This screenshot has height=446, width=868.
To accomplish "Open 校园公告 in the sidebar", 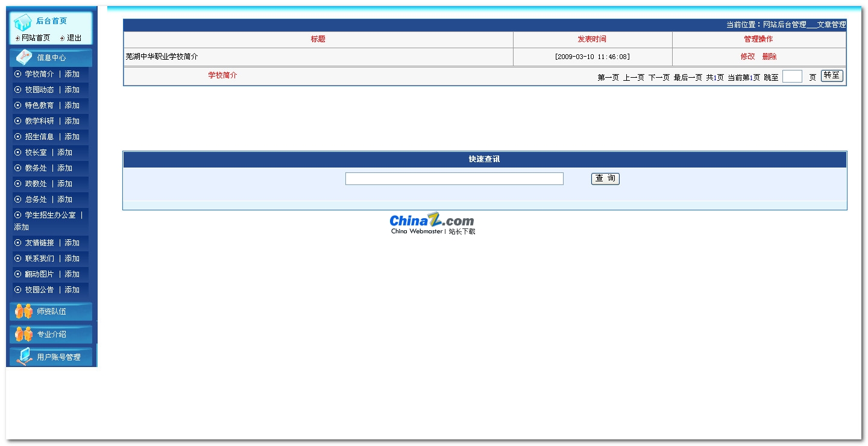I will pos(39,290).
